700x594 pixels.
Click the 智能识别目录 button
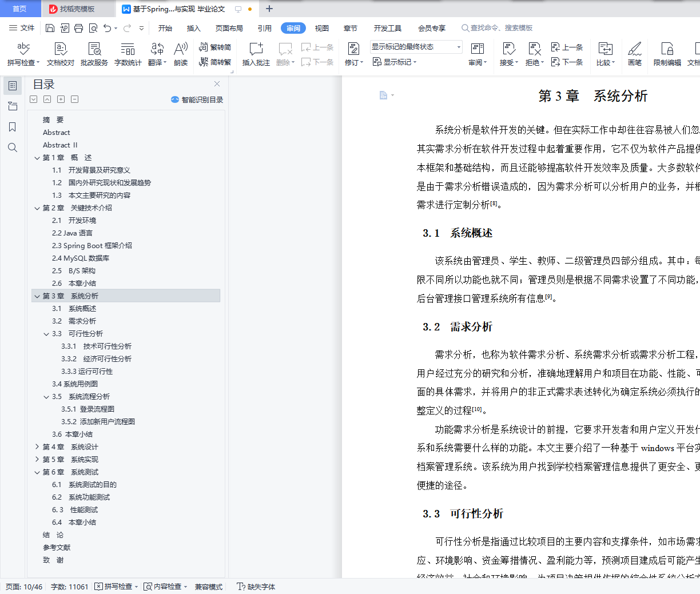(197, 99)
